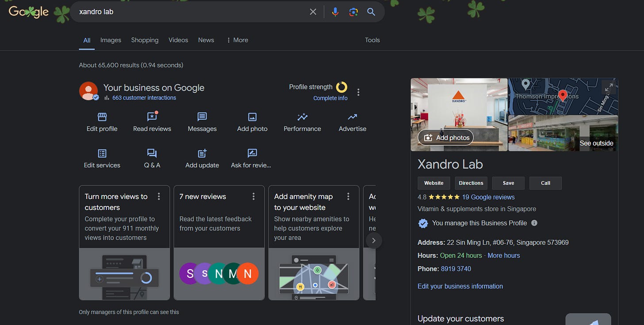Open Advertise shortcut
Screen dimensions: 644x325
(353, 123)
